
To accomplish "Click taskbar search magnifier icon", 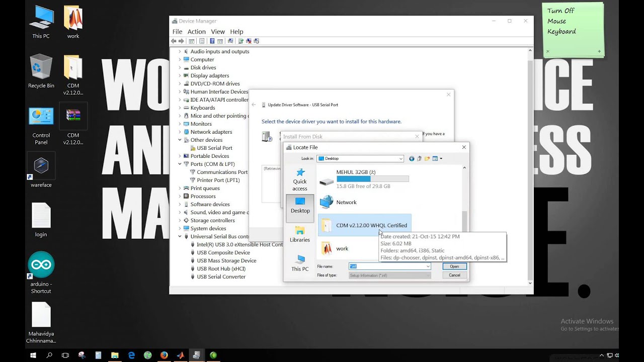I will coord(49,355).
